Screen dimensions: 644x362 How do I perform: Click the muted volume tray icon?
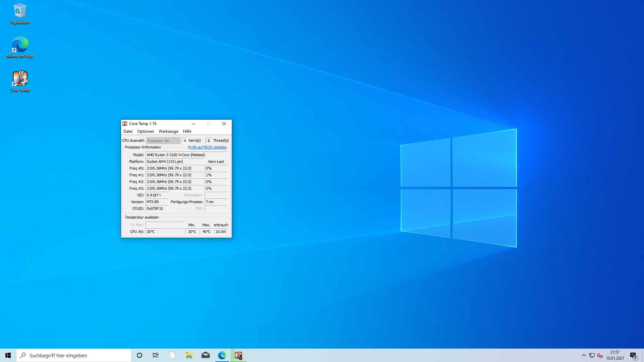pos(600,356)
